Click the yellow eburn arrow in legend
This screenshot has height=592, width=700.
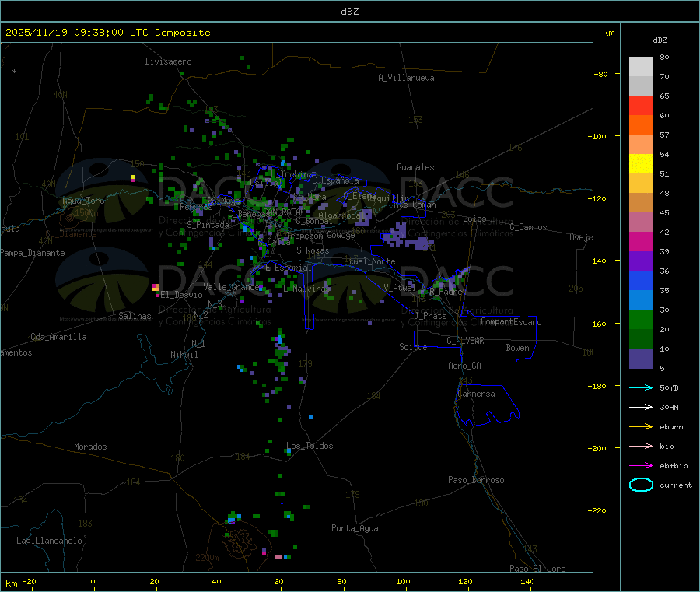(641, 426)
